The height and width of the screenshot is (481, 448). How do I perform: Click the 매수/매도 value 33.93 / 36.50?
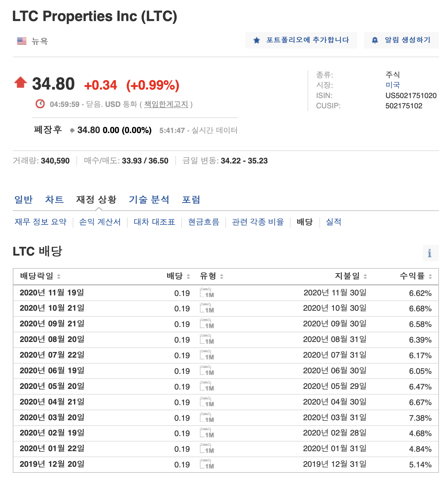point(145,161)
